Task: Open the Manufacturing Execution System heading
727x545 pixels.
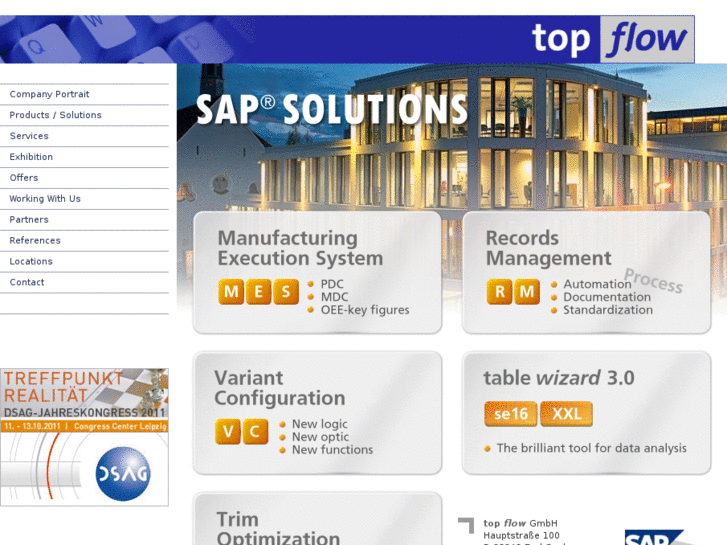Action: pos(300,248)
